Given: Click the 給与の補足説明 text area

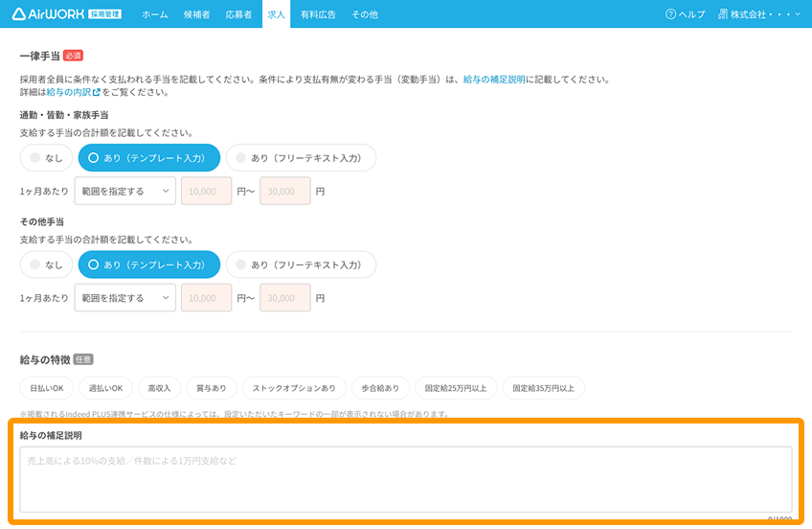Looking at the screenshot, I should tap(406, 479).
